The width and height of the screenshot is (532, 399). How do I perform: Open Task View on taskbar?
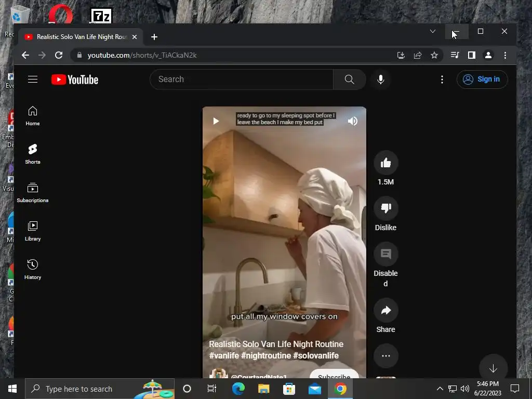click(x=212, y=389)
